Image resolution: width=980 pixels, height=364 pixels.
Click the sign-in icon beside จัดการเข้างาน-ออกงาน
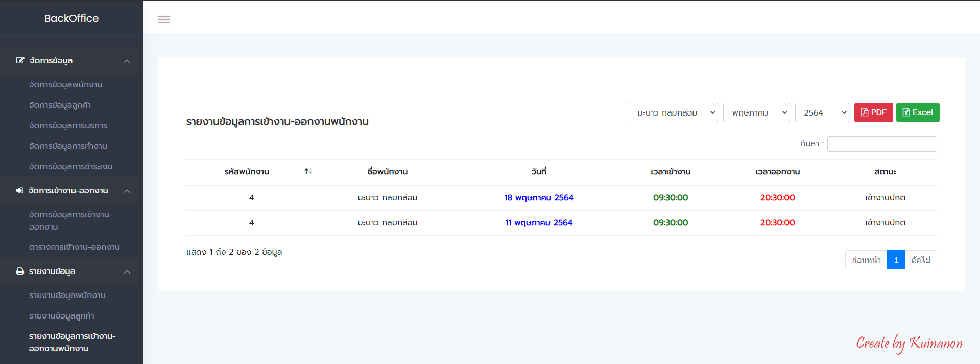[x=20, y=191]
